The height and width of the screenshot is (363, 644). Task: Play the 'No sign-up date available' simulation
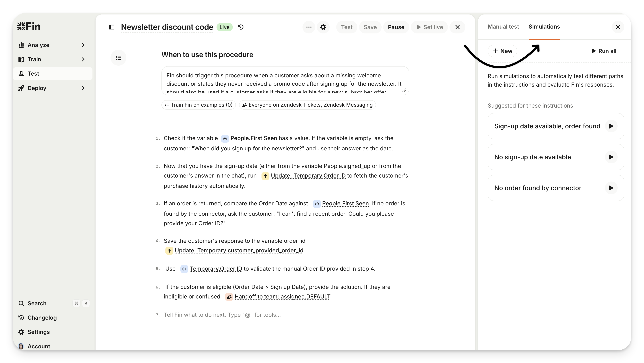pyautogui.click(x=611, y=157)
